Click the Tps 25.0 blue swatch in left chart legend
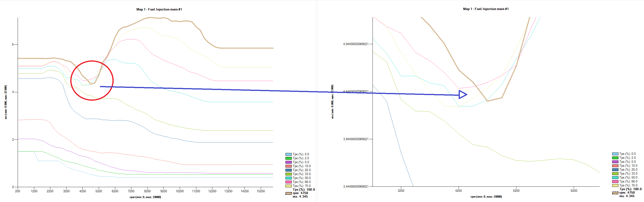The image size is (644, 202). pos(288,170)
